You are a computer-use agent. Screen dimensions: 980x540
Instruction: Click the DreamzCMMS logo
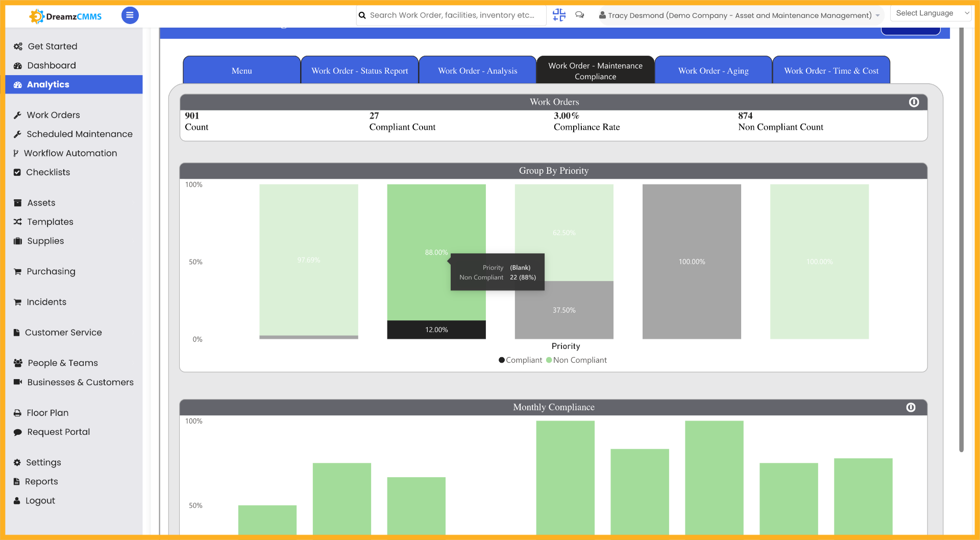coord(64,15)
